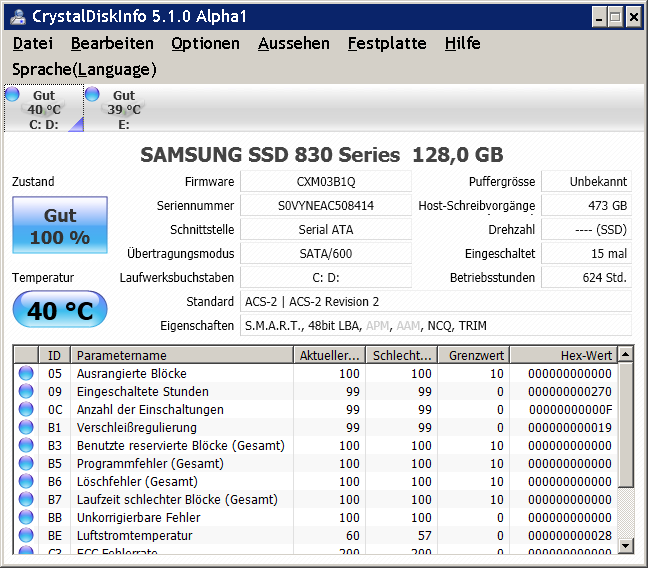Open the Optionen menu
Screen dimensions: 648x568
205,43
